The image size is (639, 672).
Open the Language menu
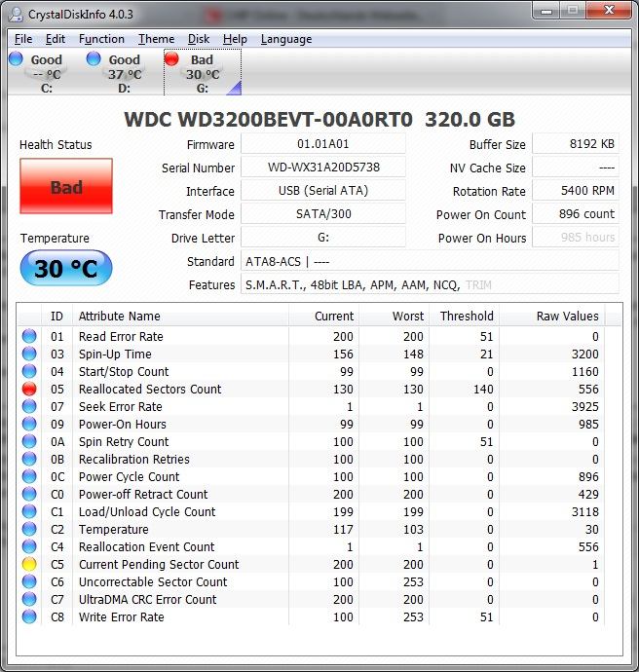286,39
